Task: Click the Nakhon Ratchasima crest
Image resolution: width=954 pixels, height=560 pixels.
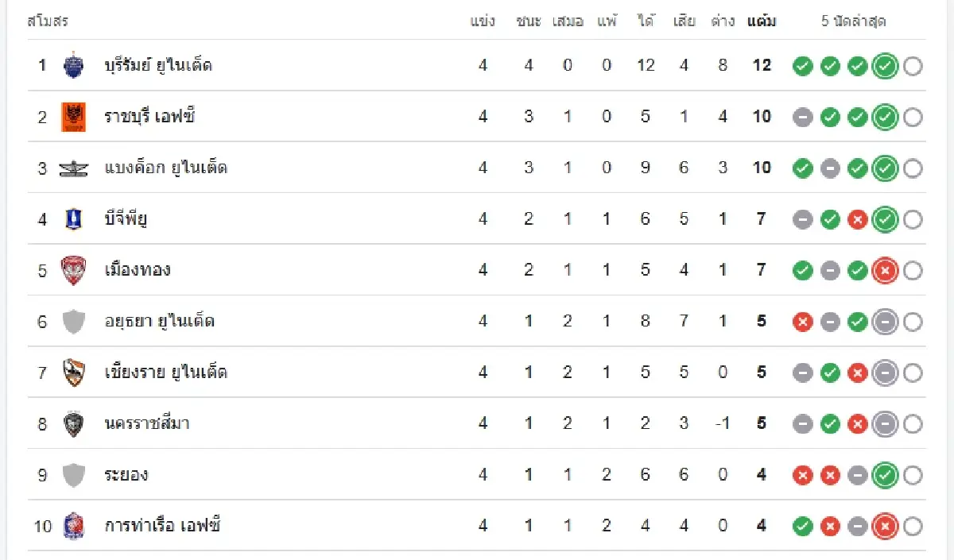Action: click(x=74, y=423)
